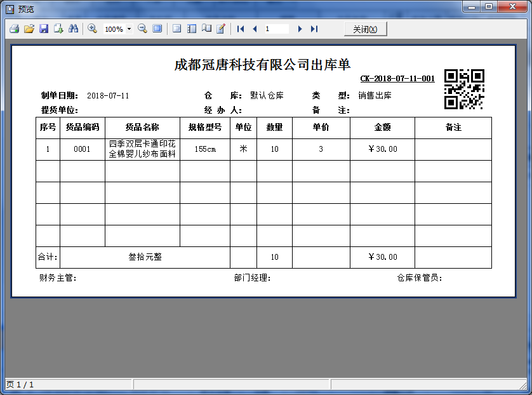This screenshot has width=532, height=395.
Task: Click warehouse value 默认仓库
Action: tap(267, 96)
